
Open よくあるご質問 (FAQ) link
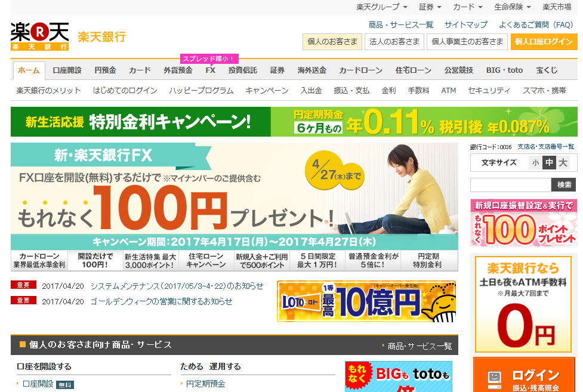click(x=536, y=25)
